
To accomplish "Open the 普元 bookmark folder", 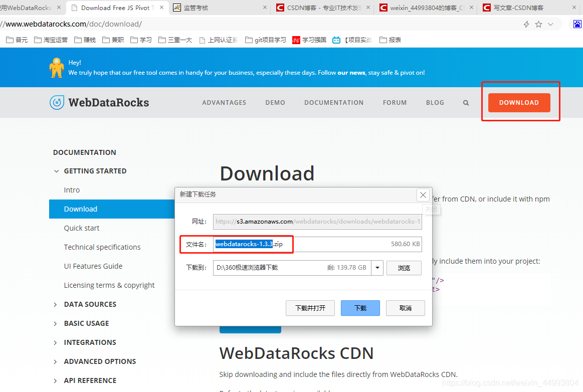I will click(x=17, y=40).
